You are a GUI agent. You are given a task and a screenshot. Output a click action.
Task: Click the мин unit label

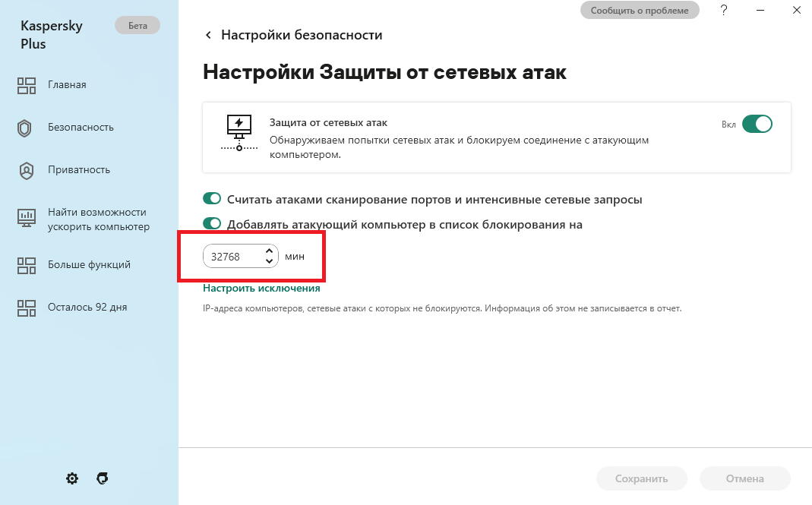pyautogui.click(x=295, y=257)
